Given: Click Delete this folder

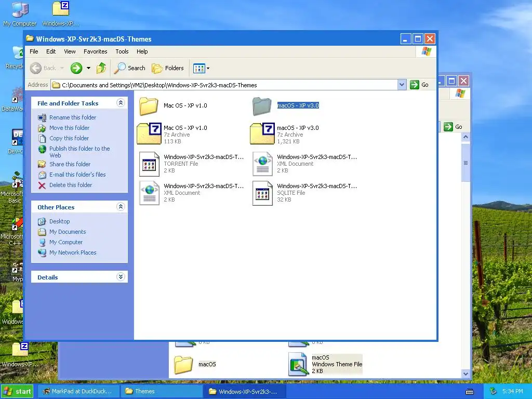Looking at the screenshot, I should (x=71, y=185).
